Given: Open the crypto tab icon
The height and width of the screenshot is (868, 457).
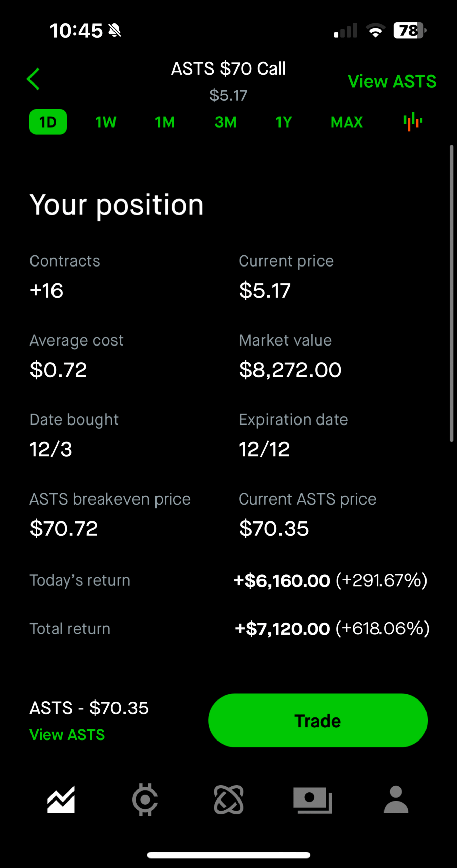Looking at the screenshot, I should (145, 800).
